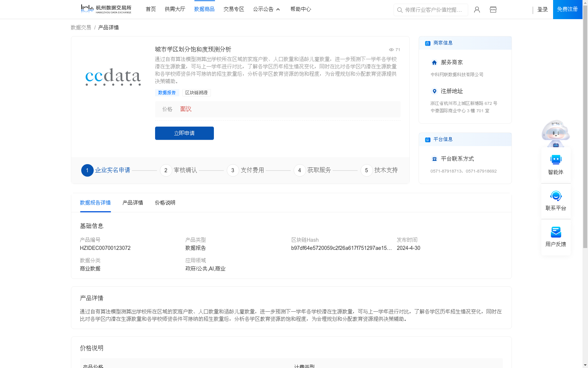
Task: Switch to 数据报告详情 tab
Action: (x=95, y=203)
